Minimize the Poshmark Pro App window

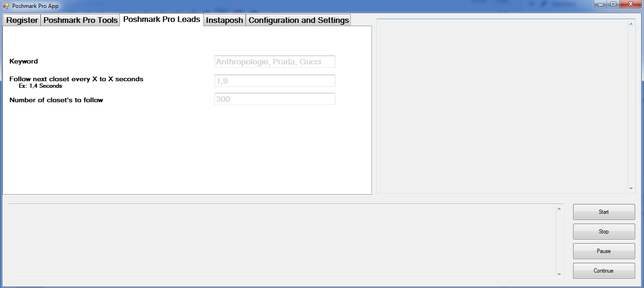click(x=600, y=4)
